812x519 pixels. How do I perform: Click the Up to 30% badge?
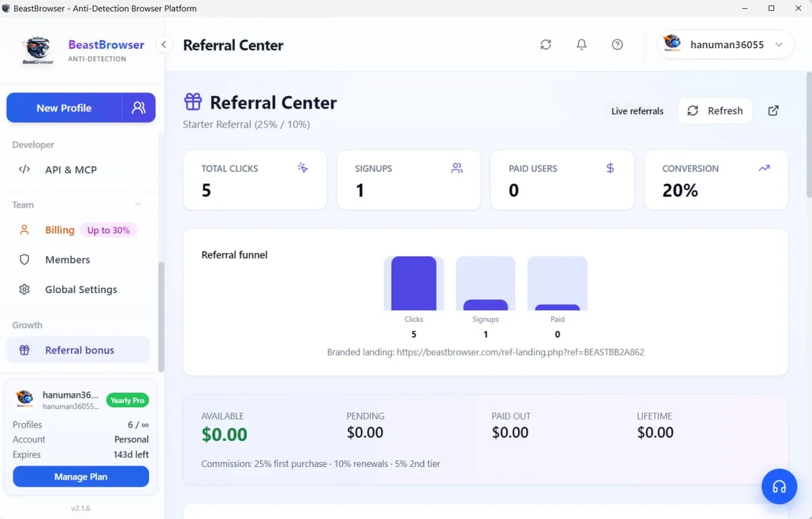(x=108, y=230)
